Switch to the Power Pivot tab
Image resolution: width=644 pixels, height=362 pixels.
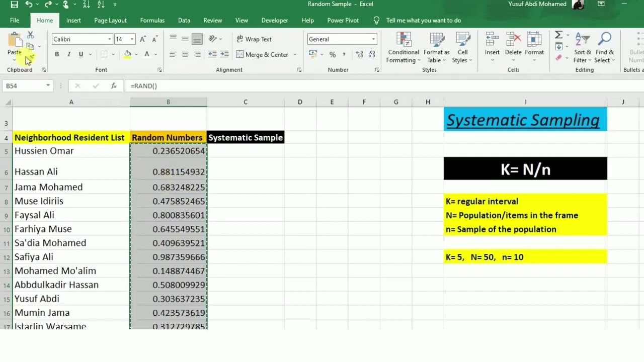(343, 21)
